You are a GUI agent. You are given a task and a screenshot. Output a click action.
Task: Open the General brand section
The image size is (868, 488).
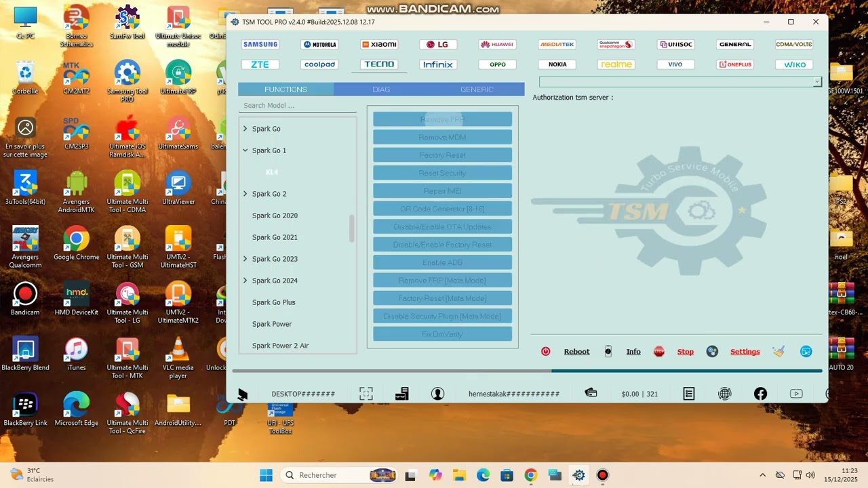735,45
